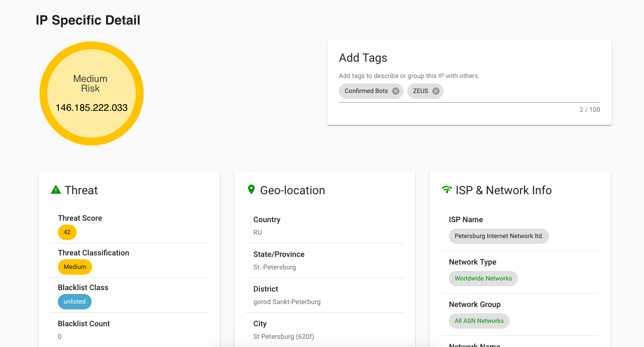Click the tags input field
Viewport: 644px width, 347px height.
pyautogui.click(x=521, y=91)
